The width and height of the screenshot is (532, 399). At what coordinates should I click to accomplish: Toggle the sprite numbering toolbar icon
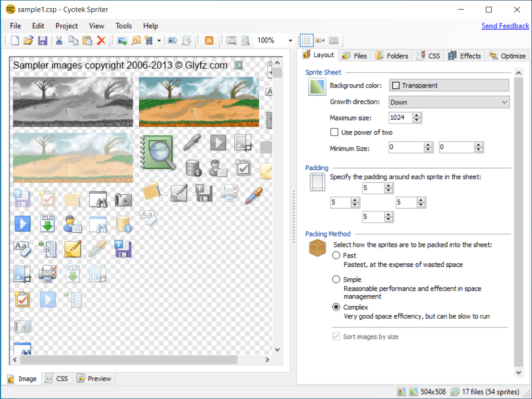[x=320, y=40]
